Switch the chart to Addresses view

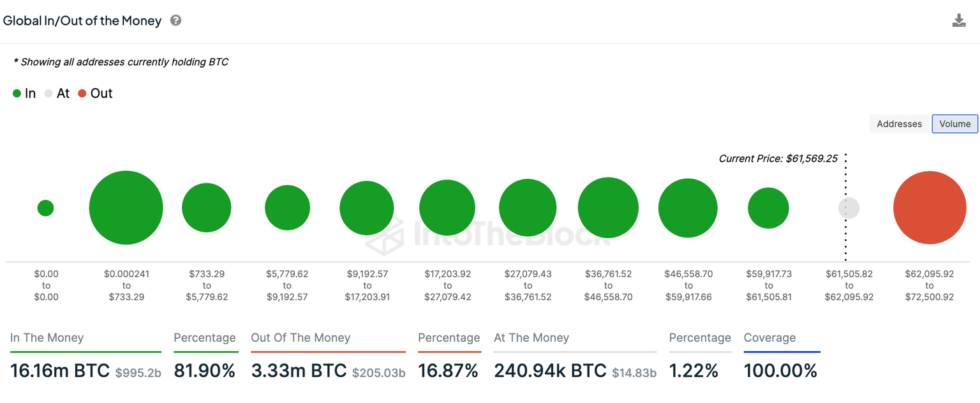[x=899, y=123]
